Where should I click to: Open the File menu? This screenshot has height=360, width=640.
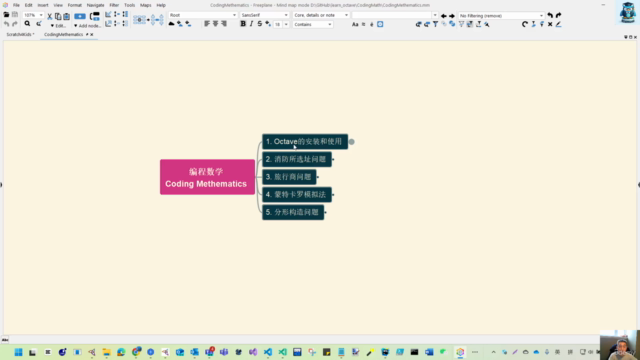point(16,5)
